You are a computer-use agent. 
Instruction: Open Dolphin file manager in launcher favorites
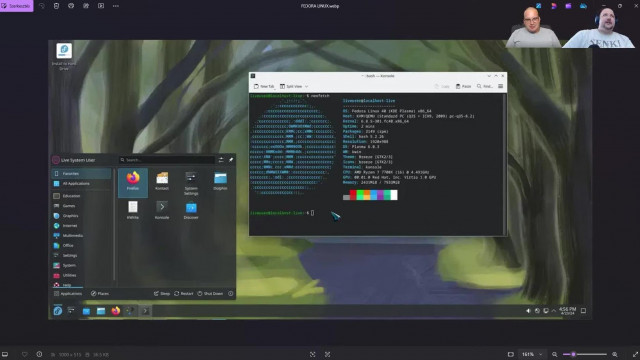click(220, 182)
